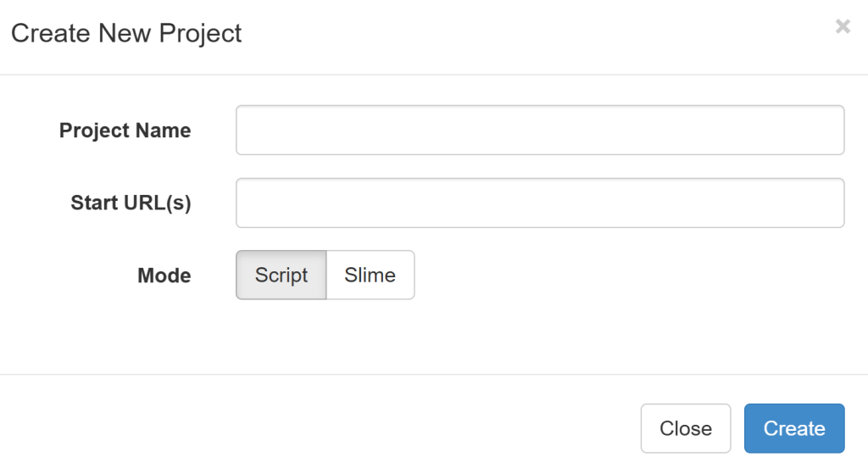Click the Mode label

click(x=164, y=276)
